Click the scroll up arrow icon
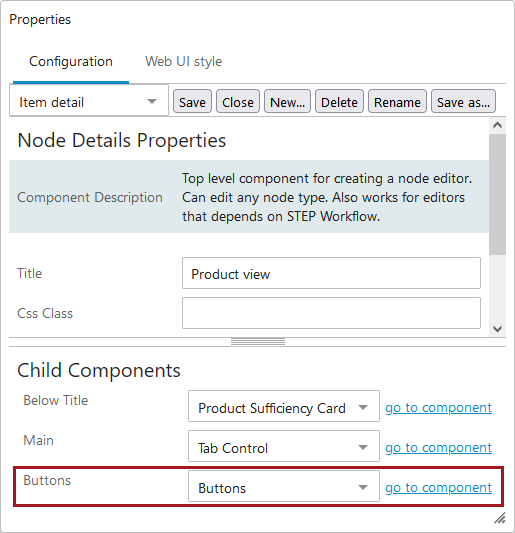 [x=497, y=125]
